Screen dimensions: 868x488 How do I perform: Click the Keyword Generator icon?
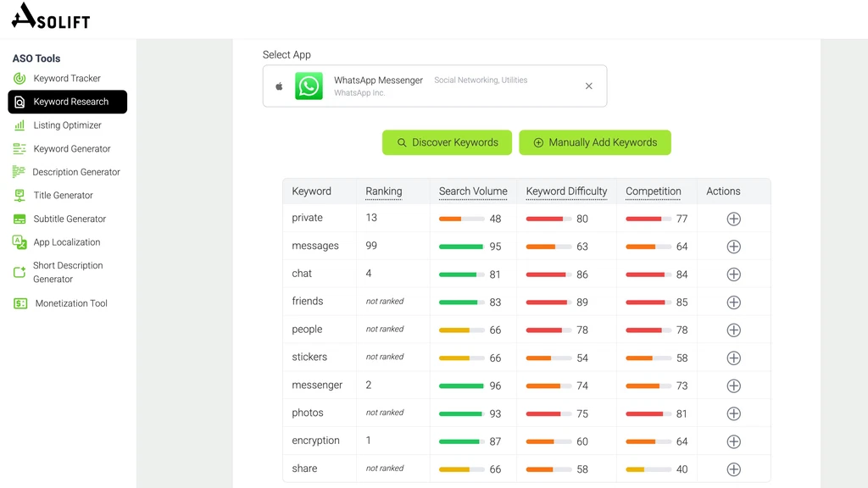click(19, 149)
